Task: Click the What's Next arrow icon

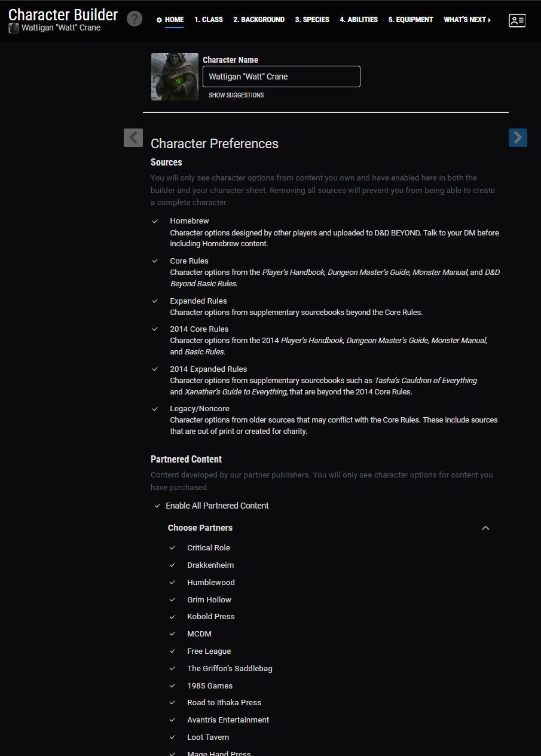Action: pyautogui.click(x=490, y=20)
